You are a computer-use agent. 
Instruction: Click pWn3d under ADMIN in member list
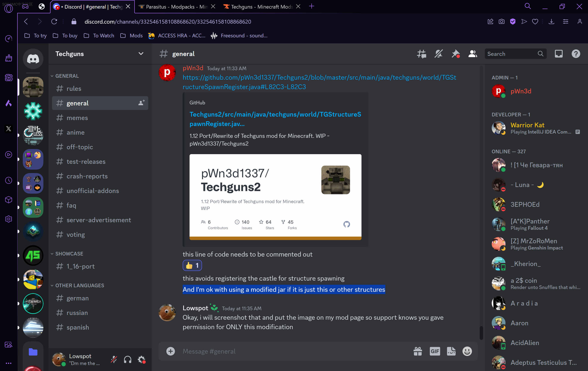click(536, 91)
